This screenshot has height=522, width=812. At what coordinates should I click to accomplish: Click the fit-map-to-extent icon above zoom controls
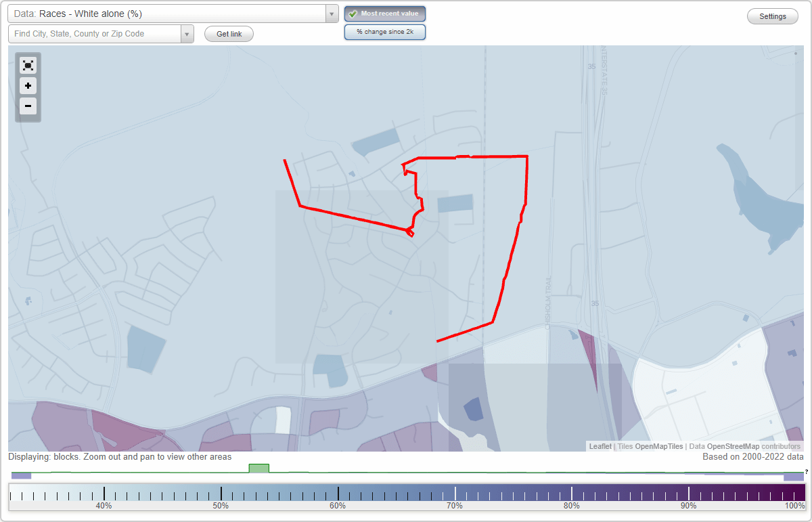point(28,65)
